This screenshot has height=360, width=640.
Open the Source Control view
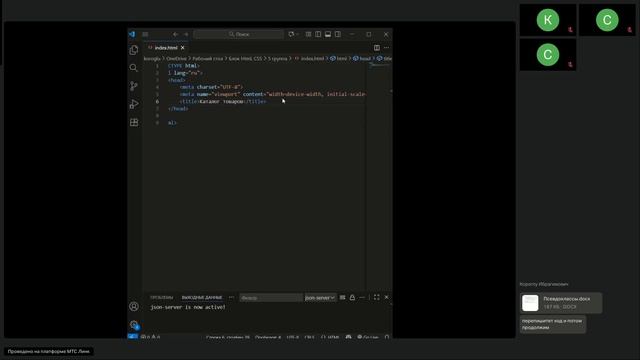click(x=134, y=86)
